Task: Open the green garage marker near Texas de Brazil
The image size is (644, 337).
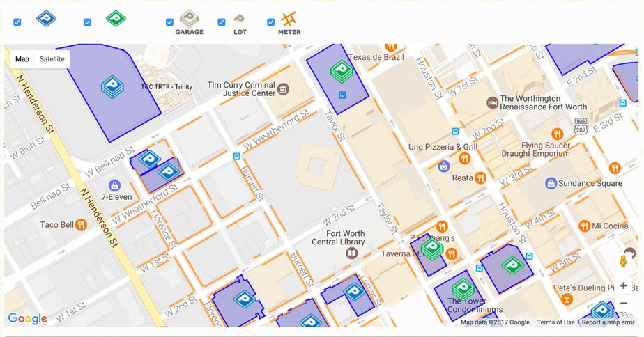Action: click(x=342, y=71)
